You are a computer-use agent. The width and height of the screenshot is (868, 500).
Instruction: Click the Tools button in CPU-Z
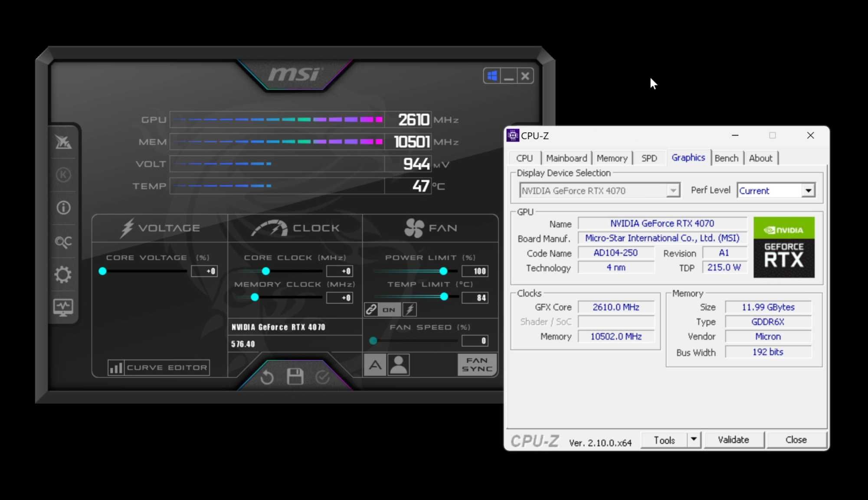[664, 440]
